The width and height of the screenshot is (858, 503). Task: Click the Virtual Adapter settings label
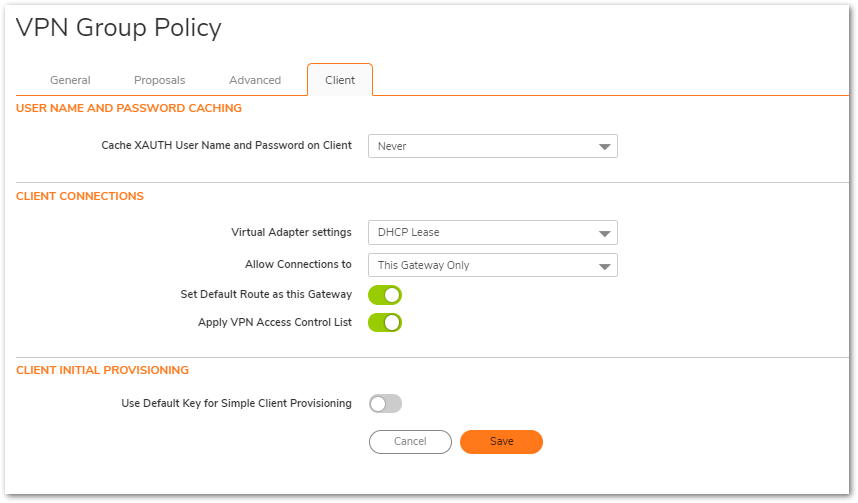point(291,232)
